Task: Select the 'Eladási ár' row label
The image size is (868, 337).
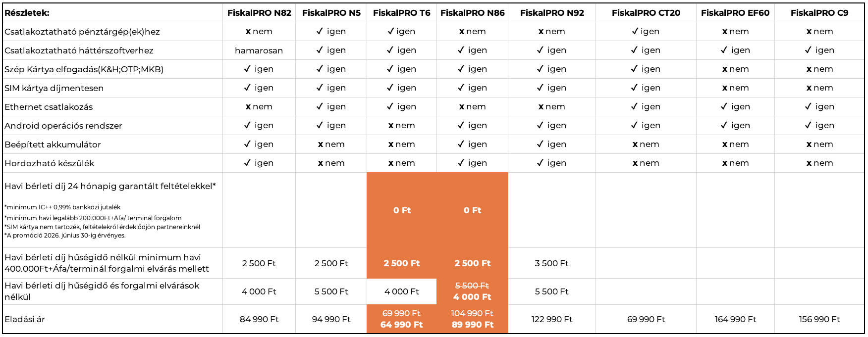Action: [25, 319]
